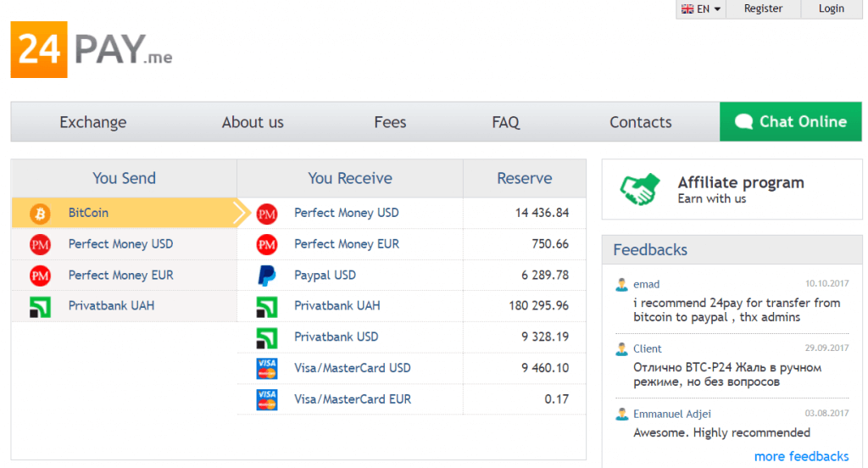
Task: Click the Reserve column header
Action: [524, 178]
